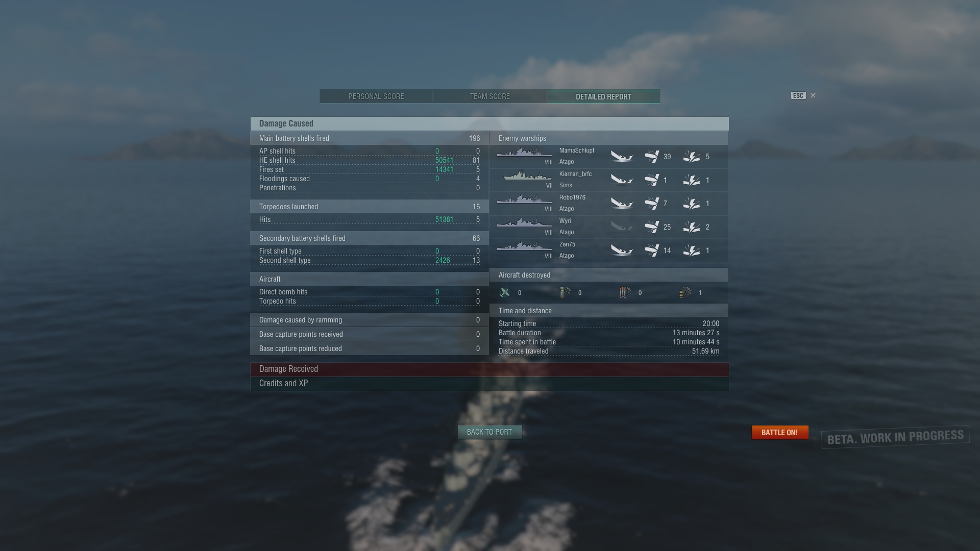980x551 pixels.
Task: Select the Detailed Report tab
Action: [x=604, y=96]
